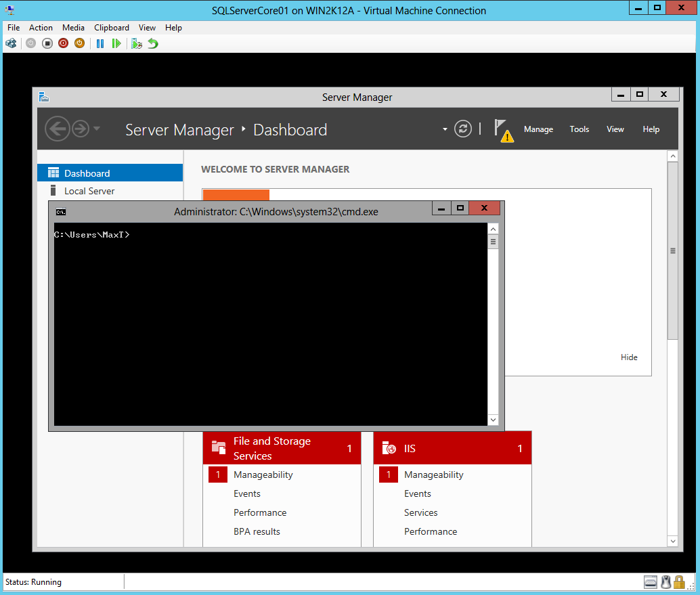Open Server Manager View menu

tap(615, 129)
